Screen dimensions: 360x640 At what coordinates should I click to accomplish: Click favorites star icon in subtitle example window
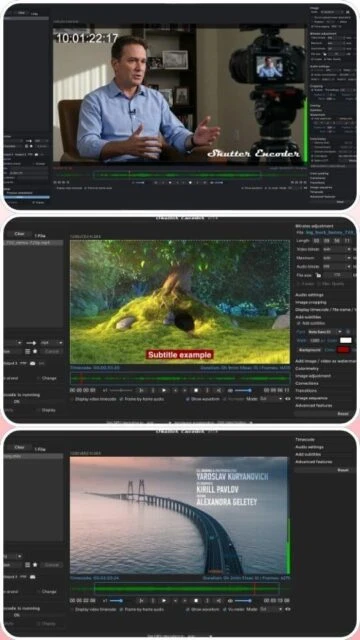35,351
